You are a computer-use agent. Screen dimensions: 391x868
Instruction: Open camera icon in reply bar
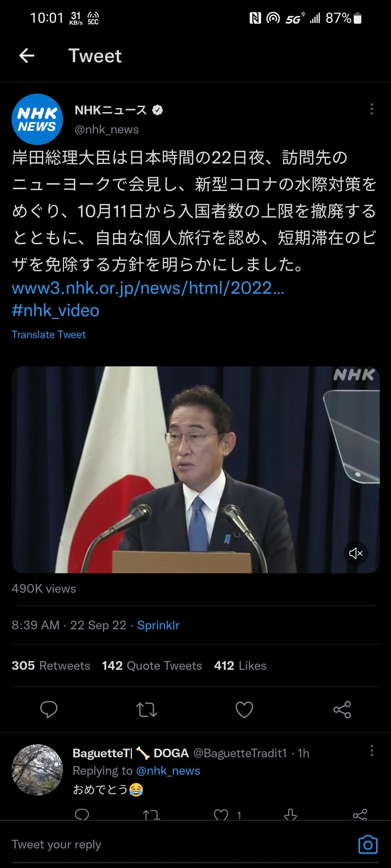368,844
